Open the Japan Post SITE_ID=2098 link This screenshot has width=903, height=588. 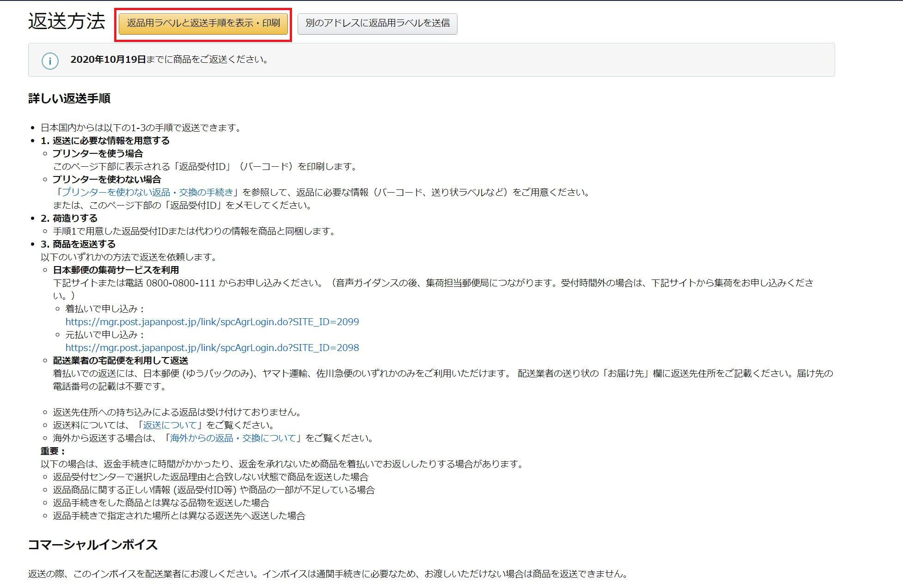click(212, 348)
